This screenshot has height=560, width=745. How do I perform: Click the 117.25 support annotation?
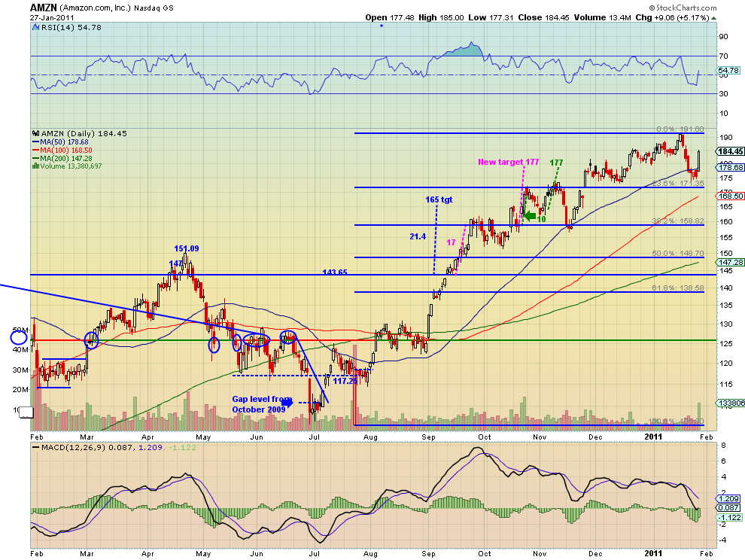coord(345,382)
